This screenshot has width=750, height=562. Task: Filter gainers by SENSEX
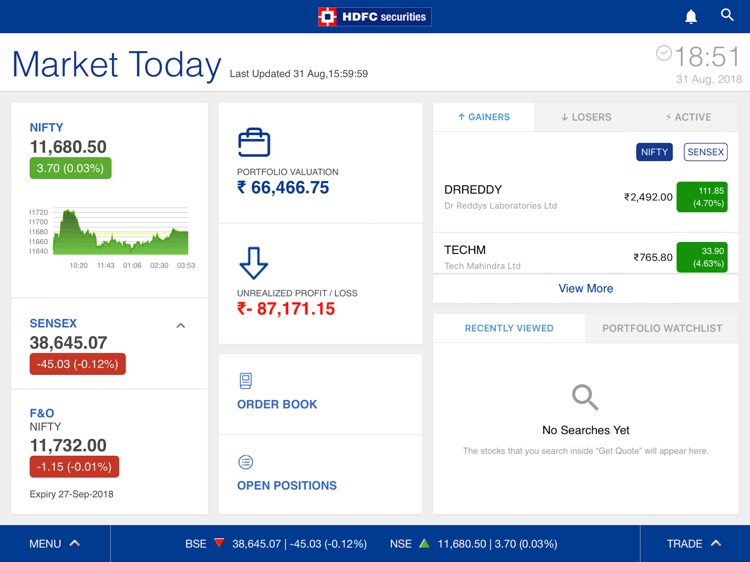point(706,152)
